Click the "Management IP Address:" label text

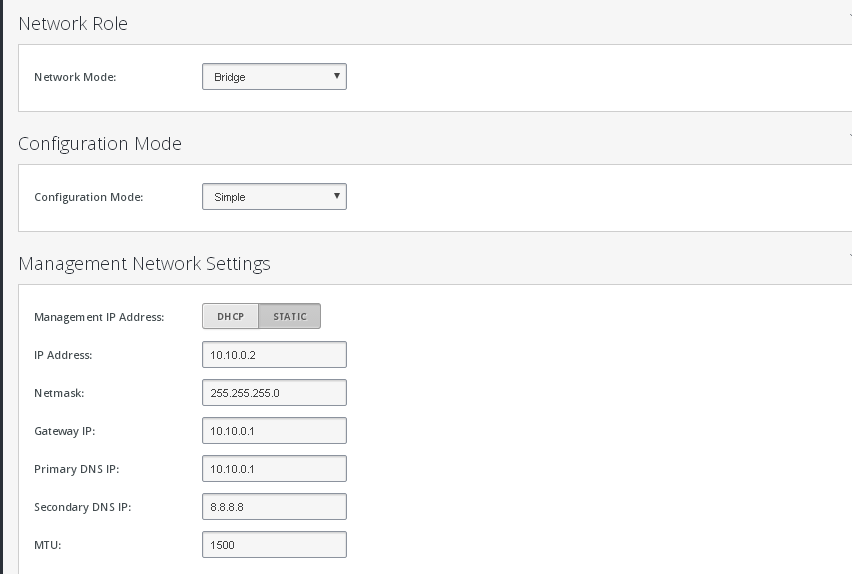(x=99, y=317)
